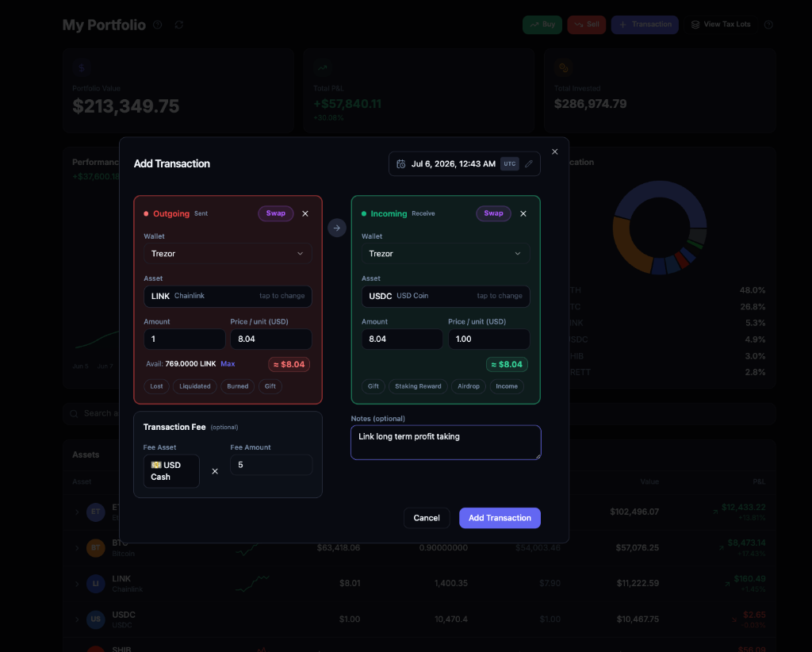Focus the Incoming Amount field
The width and height of the screenshot is (812, 652).
coord(402,339)
